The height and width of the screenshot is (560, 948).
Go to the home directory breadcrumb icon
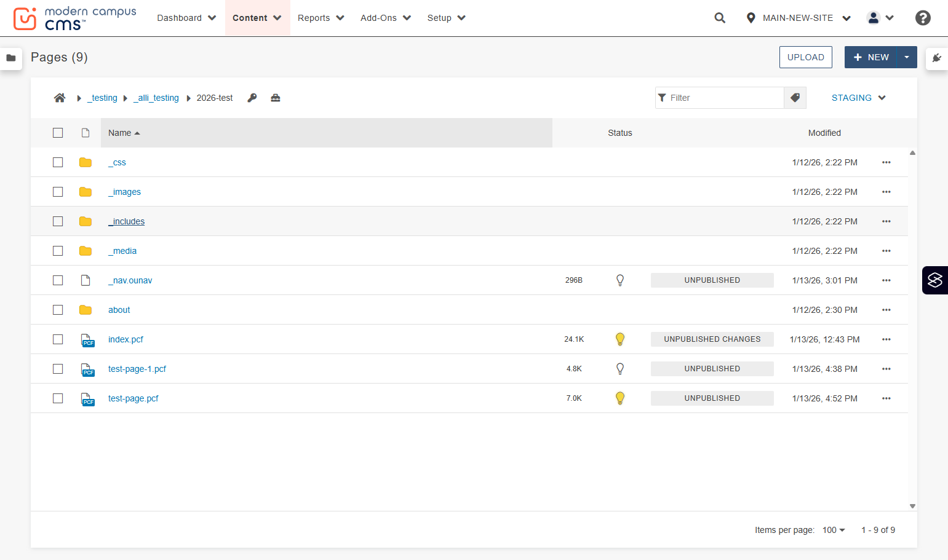point(60,98)
